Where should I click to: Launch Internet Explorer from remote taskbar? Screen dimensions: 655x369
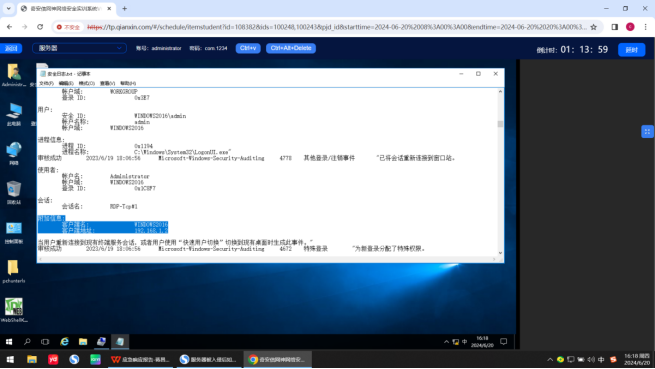point(64,342)
